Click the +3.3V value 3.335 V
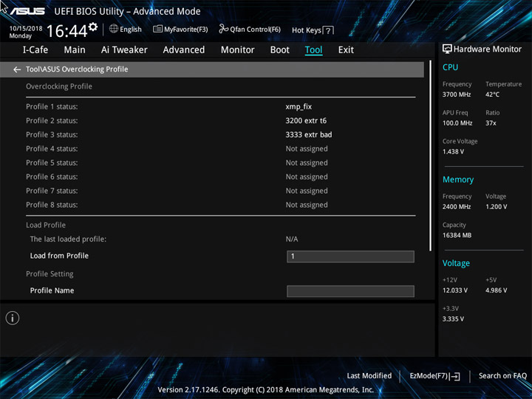Viewport: 532px width, 399px height. tap(453, 319)
